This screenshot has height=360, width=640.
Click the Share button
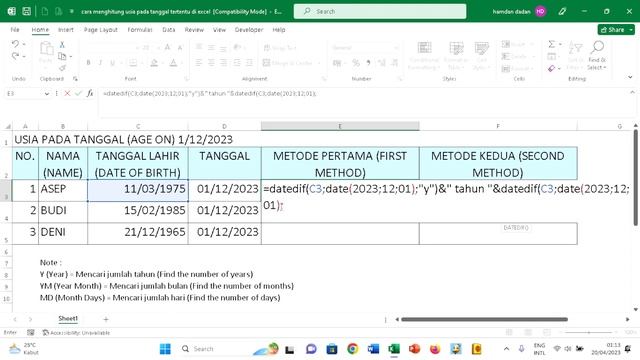pos(613,30)
